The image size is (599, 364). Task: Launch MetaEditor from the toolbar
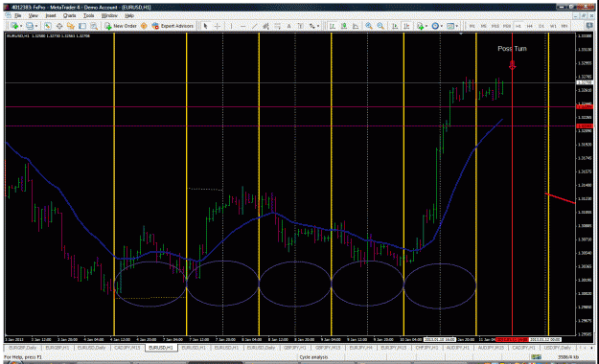(144, 26)
